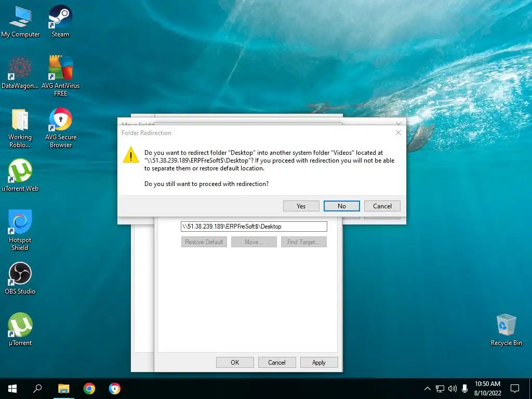Click the Move... button in properties

(x=254, y=242)
